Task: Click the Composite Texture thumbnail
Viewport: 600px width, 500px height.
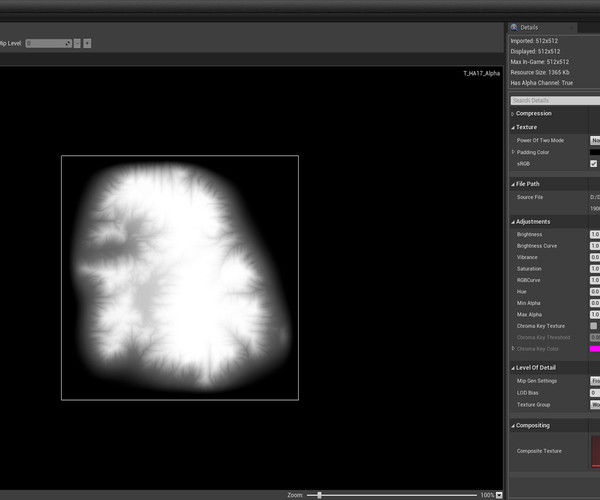Action: tap(595, 451)
